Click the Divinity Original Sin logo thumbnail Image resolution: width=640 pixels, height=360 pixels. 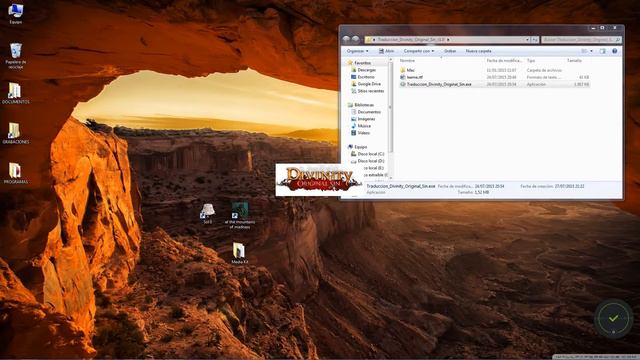319,180
